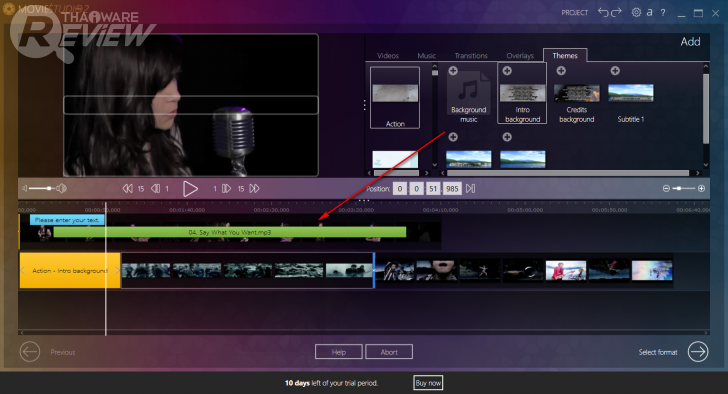Add Credits background with its plus icon
Viewport: 728px width, 394px height.
pos(561,71)
